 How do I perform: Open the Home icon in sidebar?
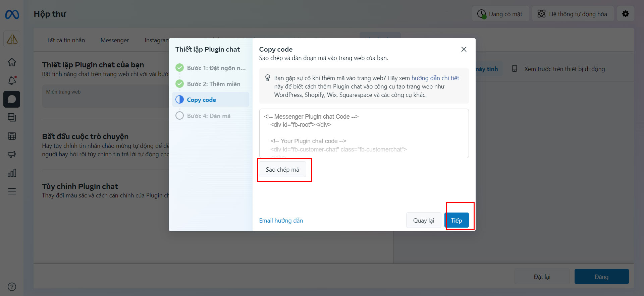tap(12, 62)
